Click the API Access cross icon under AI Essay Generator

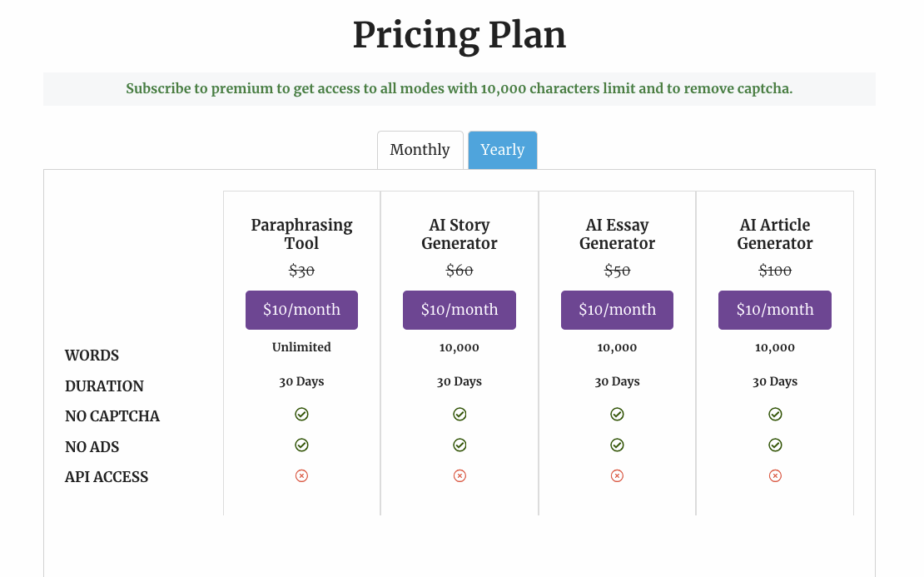click(617, 475)
